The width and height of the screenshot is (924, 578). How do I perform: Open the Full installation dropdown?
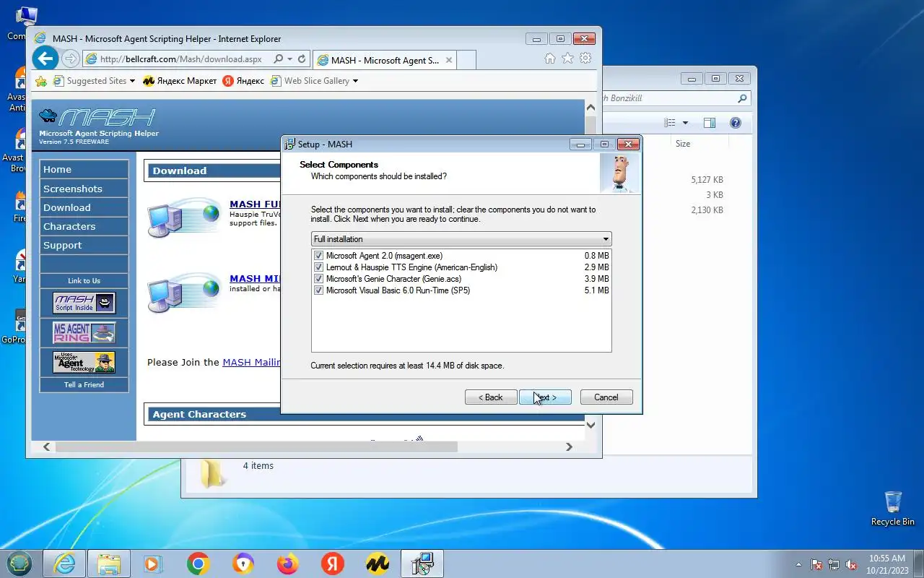(461, 239)
